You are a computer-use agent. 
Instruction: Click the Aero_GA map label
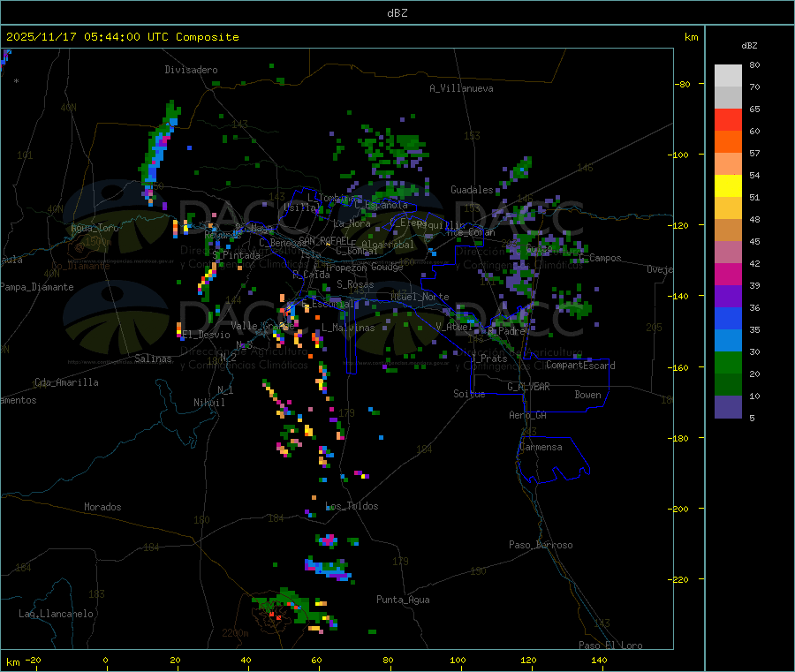tap(528, 415)
